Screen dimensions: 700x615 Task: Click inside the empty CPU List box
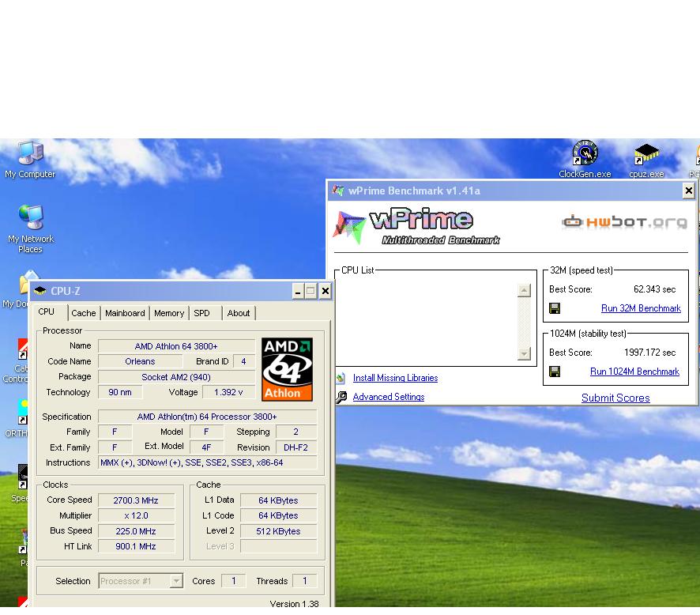click(427, 322)
